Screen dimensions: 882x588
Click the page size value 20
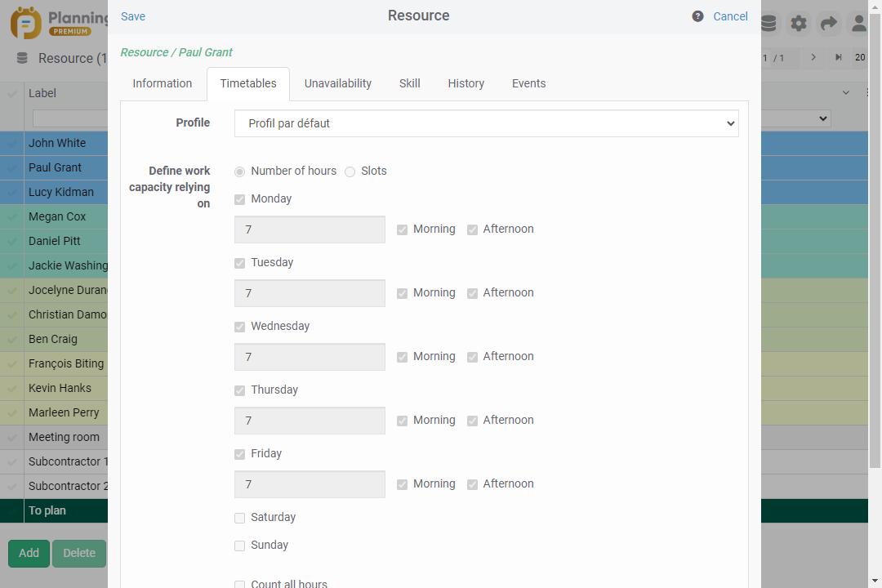[x=860, y=57]
